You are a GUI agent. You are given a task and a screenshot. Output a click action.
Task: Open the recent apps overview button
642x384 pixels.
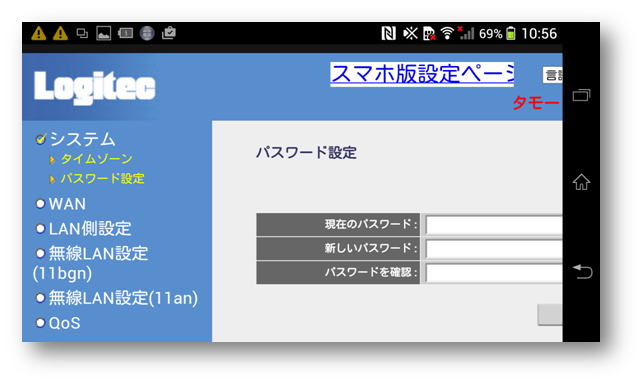pos(581,95)
